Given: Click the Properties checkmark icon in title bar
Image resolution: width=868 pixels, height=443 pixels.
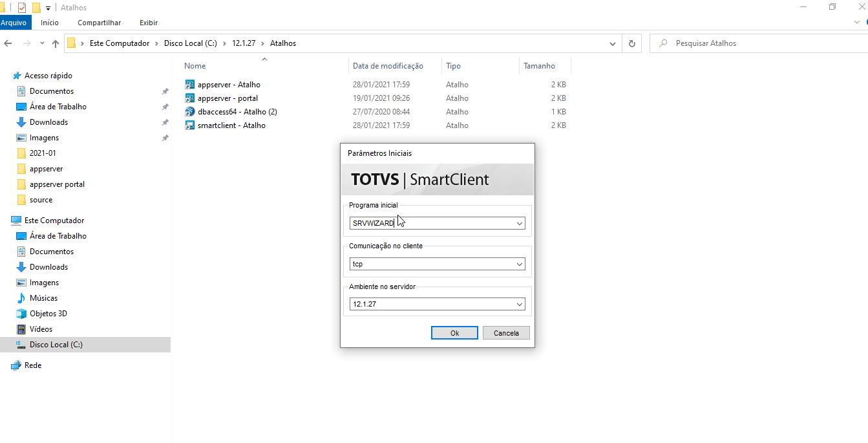Looking at the screenshot, I should coord(22,8).
